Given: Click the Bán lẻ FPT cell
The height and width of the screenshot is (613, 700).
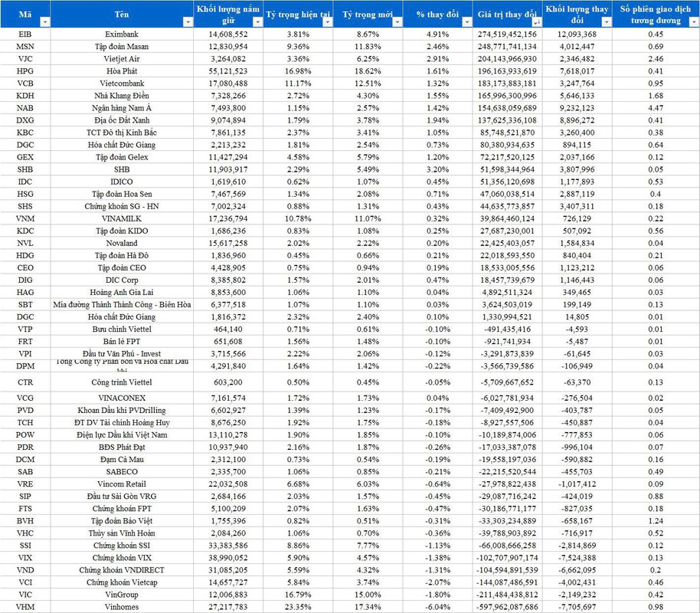Looking at the screenshot, I should (122, 341).
